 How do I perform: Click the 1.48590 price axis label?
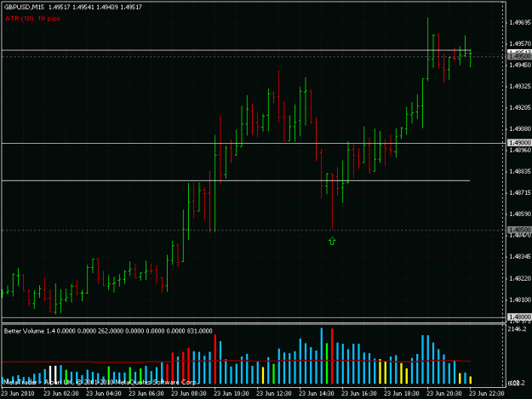(x=520, y=214)
